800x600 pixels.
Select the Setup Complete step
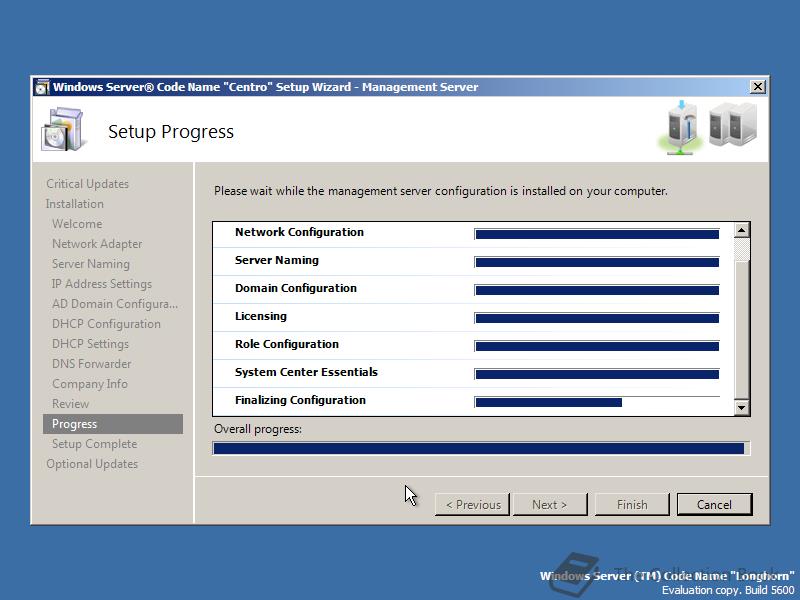click(94, 444)
